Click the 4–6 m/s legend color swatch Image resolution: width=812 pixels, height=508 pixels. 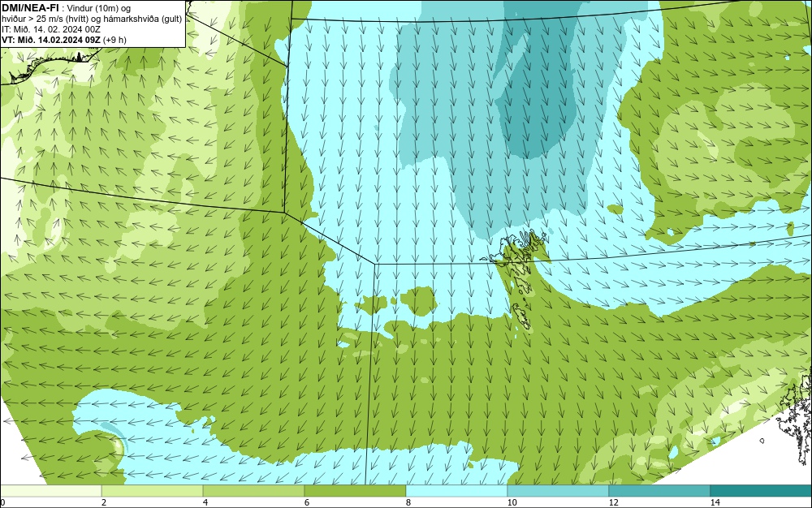click(253, 491)
